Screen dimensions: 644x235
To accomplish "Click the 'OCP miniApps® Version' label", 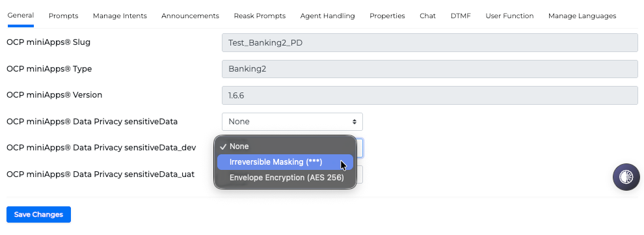I will (x=54, y=95).
